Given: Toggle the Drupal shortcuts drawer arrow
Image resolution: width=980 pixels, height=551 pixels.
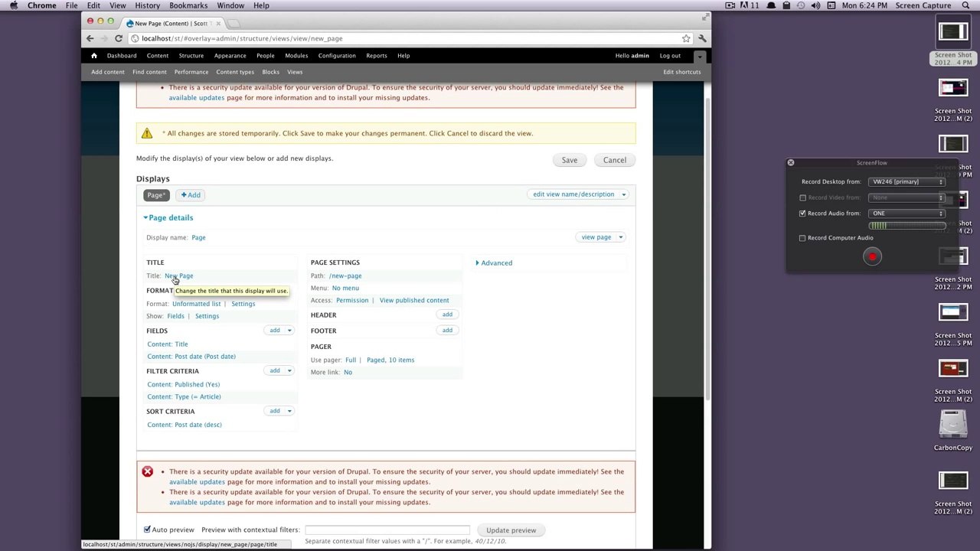Looking at the screenshot, I should (699, 57).
